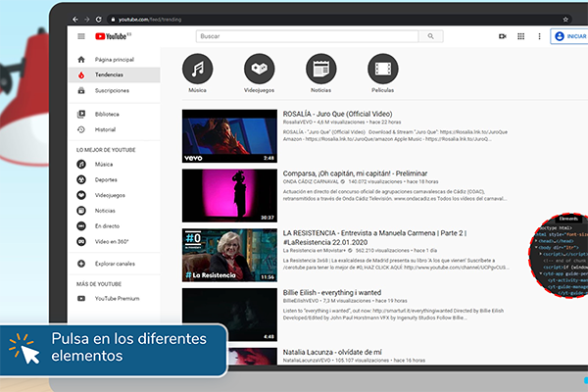The image size is (588, 392).
Task: Click the Pulsa en los diferentes elementos banner
Action: click(x=114, y=350)
